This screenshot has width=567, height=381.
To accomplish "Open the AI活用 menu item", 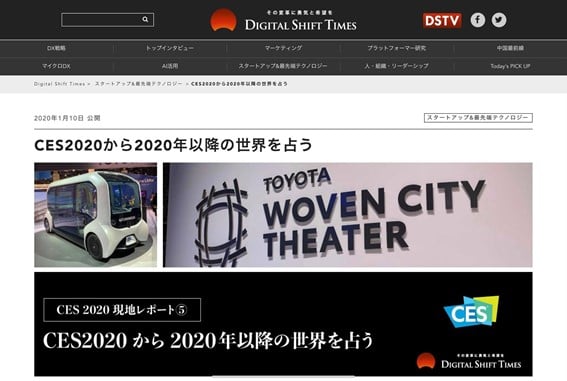I will coord(170,66).
